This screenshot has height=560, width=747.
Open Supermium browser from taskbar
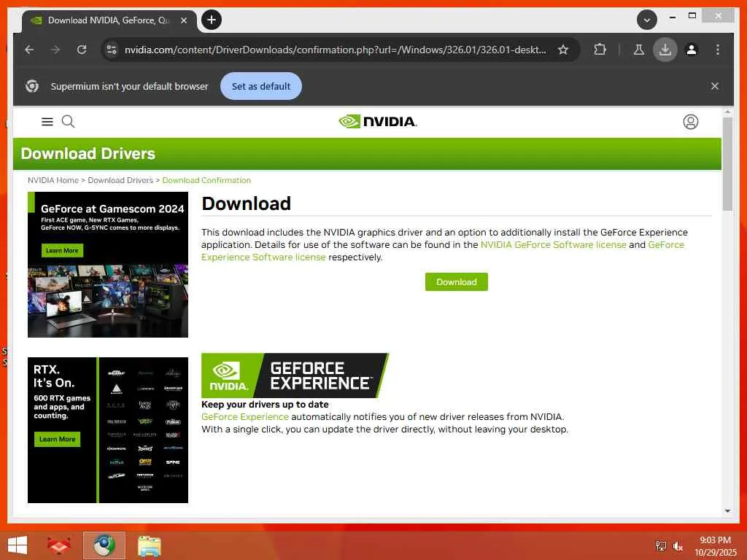point(104,545)
